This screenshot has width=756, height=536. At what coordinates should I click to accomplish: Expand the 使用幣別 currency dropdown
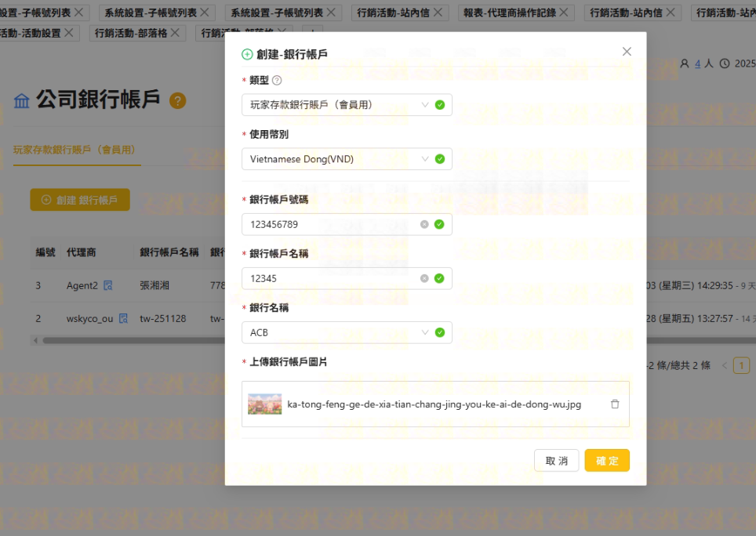point(337,159)
